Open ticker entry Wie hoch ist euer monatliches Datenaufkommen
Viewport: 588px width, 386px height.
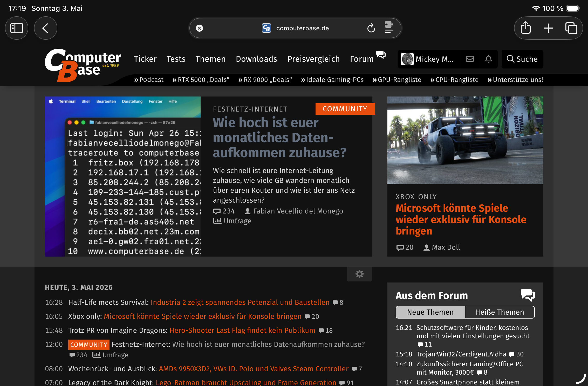tap(269, 344)
